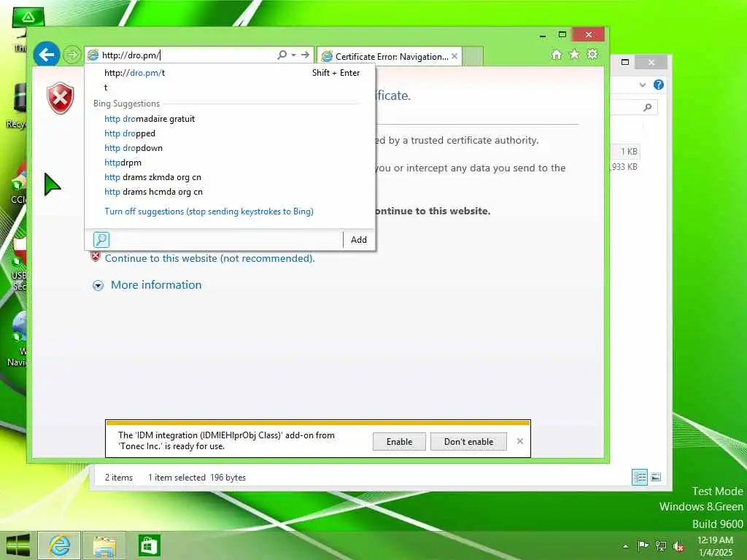Pick 'httpdrpm' Bing suggestion

coord(231,163)
